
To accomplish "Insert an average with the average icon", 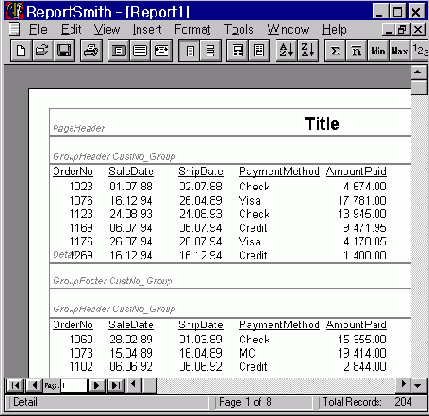I will point(357,51).
